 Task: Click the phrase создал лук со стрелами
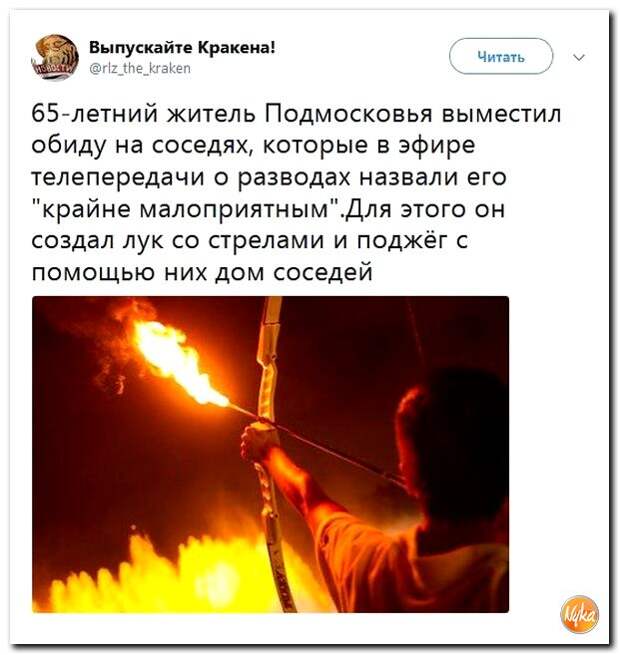(178, 241)
